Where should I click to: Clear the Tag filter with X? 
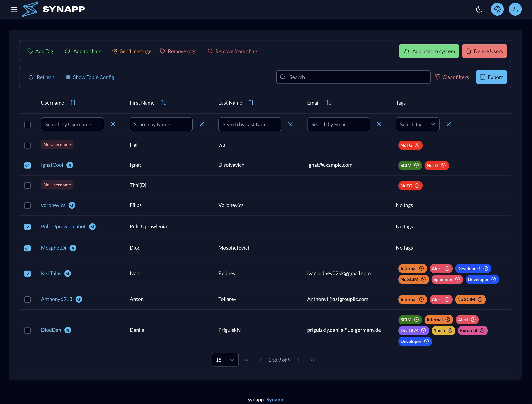tap(449, 124)
